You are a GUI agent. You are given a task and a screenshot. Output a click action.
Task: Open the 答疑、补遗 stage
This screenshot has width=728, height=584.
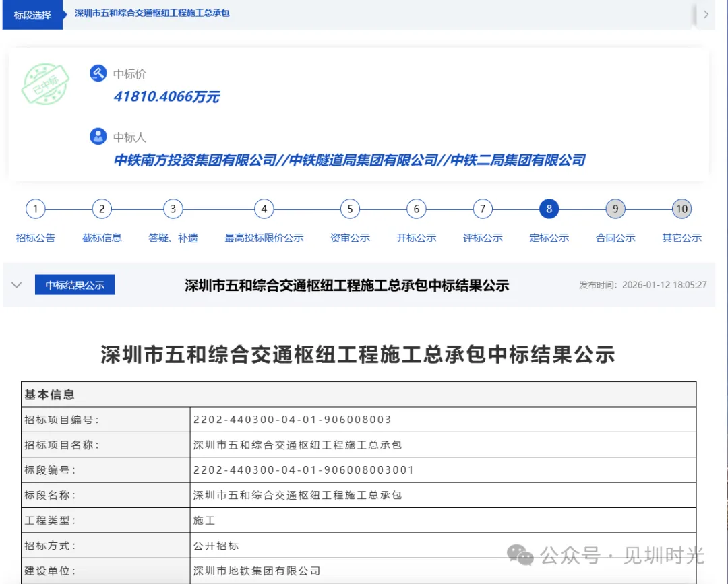(173, 238)
